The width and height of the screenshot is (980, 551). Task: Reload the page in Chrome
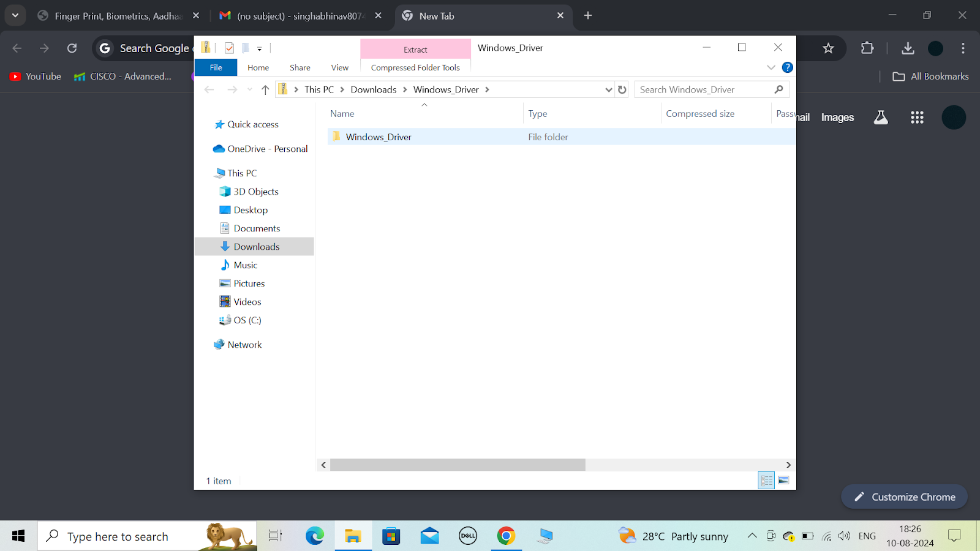pyautogui.click(x=72, y=48)
